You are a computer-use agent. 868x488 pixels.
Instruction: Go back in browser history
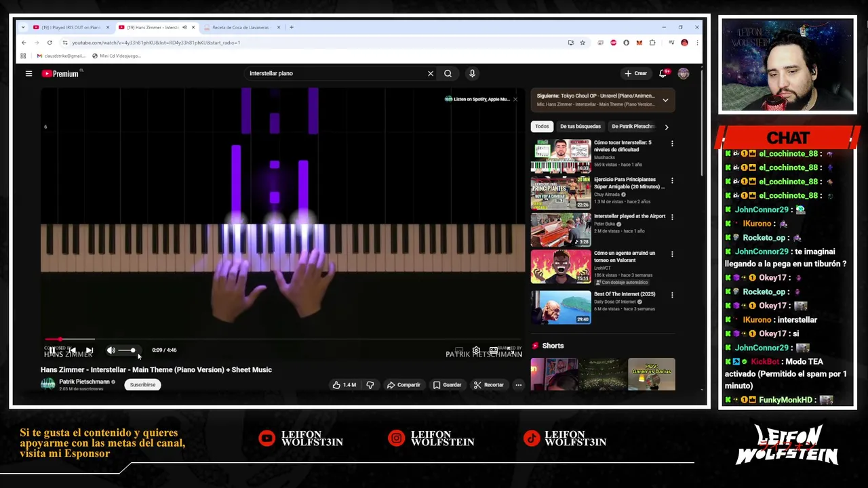coord(24,43)
